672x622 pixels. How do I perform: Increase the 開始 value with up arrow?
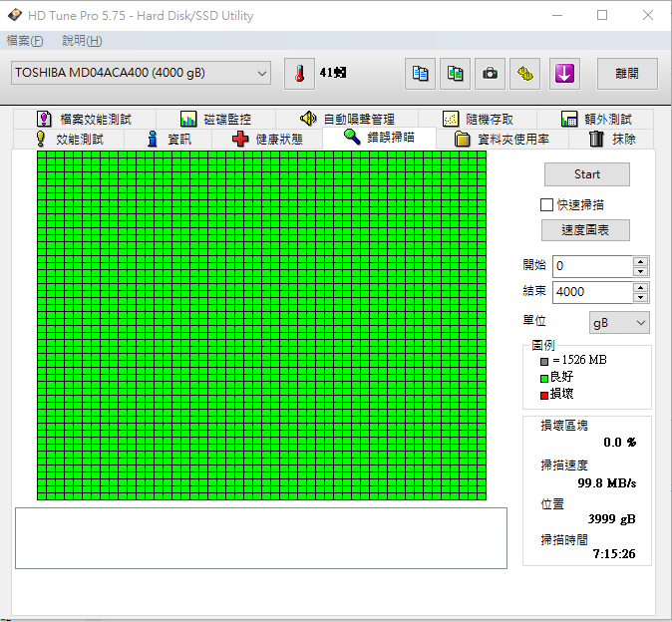coord(641,261)
